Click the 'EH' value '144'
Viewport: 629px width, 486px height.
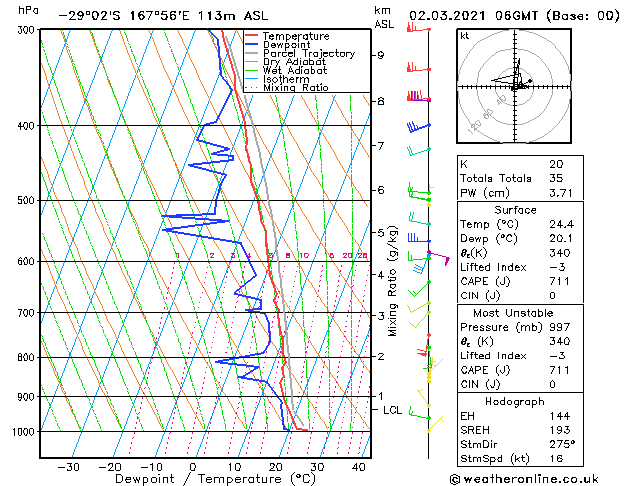[560, 416]
